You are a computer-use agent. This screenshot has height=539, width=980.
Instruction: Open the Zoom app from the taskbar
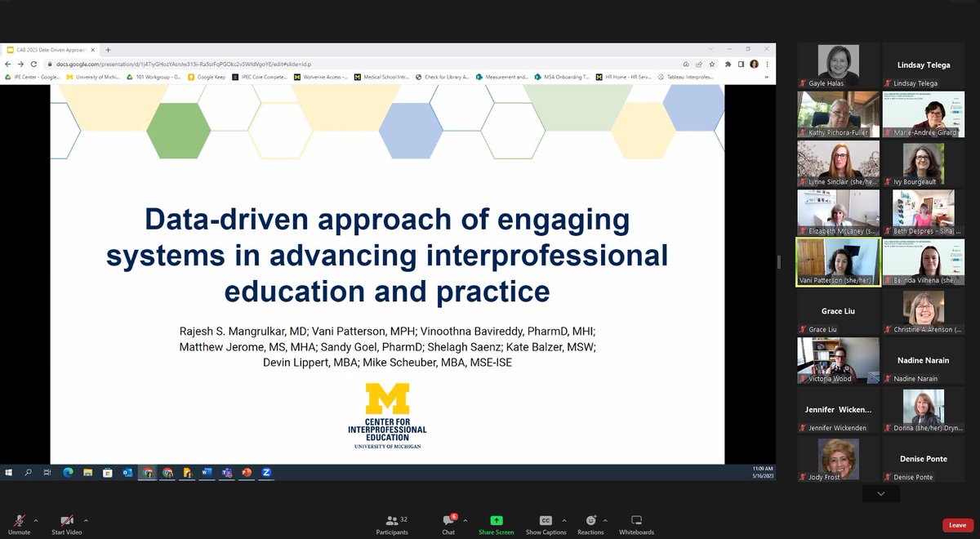(x=267, y=472)
